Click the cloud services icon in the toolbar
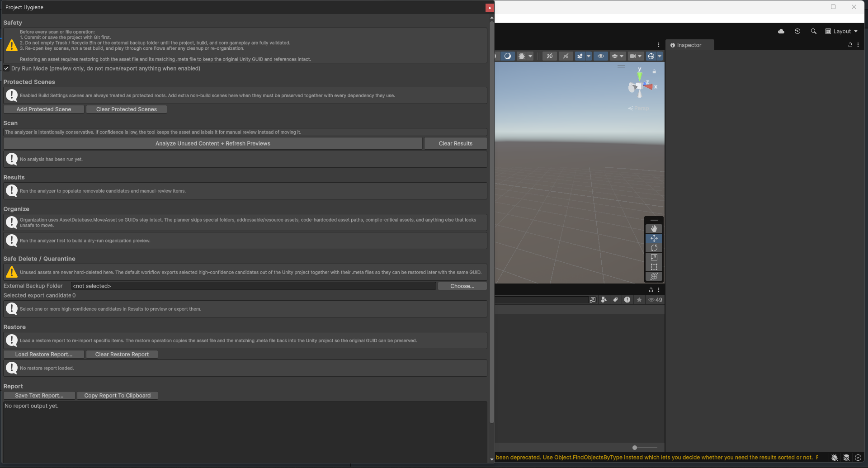Viewport: 868px width, 468px height. [781, 31]
